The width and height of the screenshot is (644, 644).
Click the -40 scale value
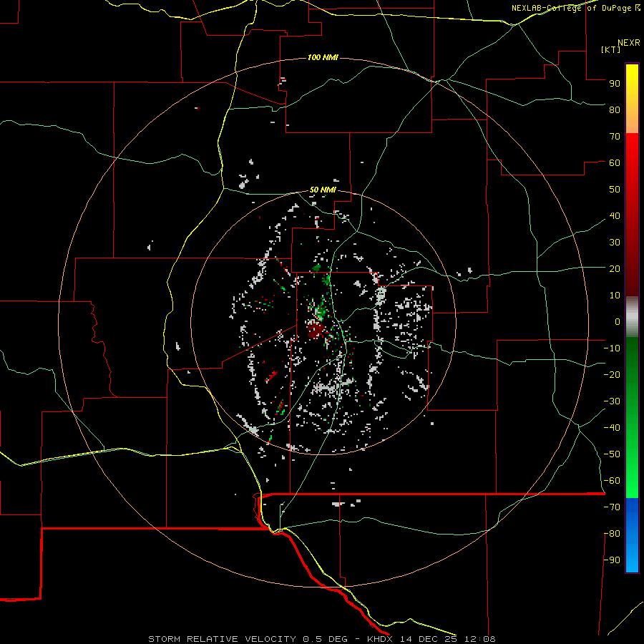[612, 428]
